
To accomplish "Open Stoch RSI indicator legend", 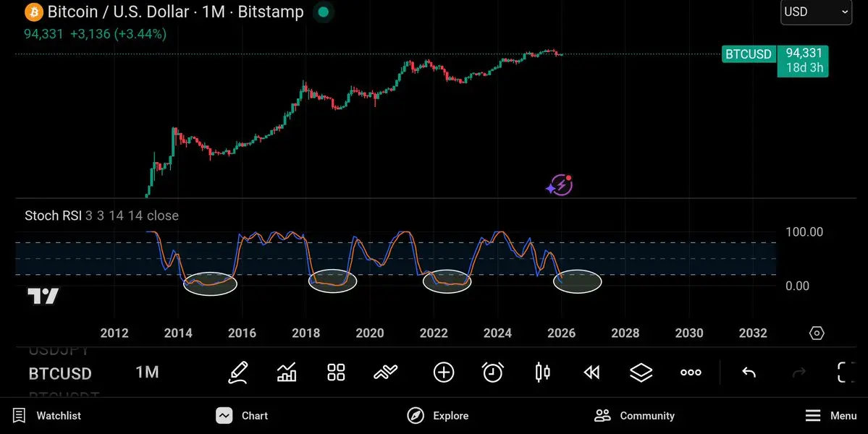I will click(102, 216).
